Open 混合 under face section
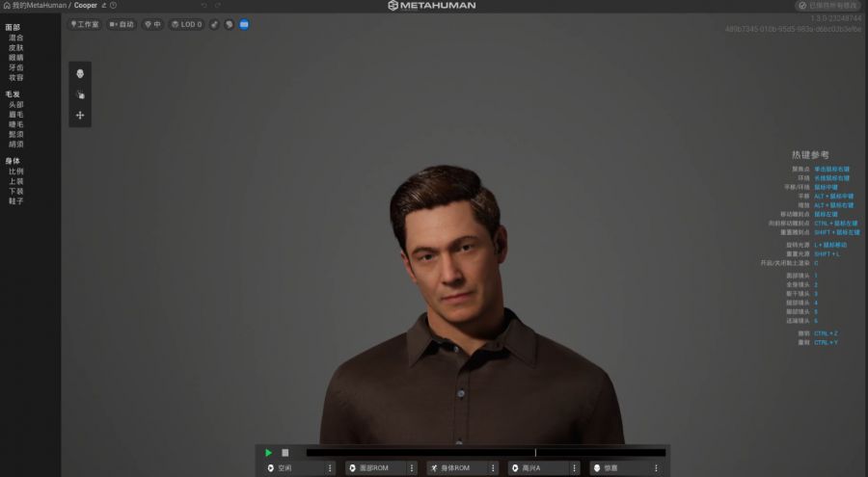Viewport: 868px width, 477px height. point(16,38)
